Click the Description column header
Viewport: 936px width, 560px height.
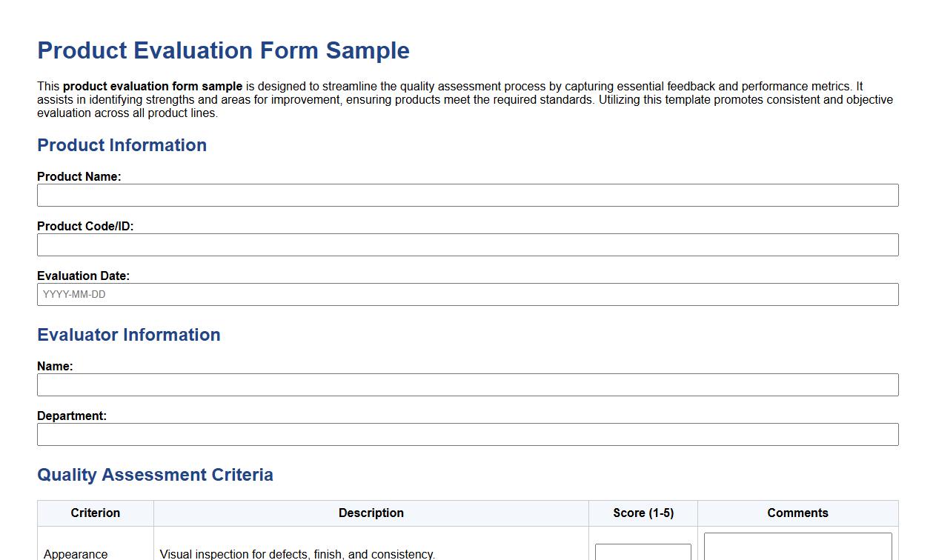(x=371, y=513)
